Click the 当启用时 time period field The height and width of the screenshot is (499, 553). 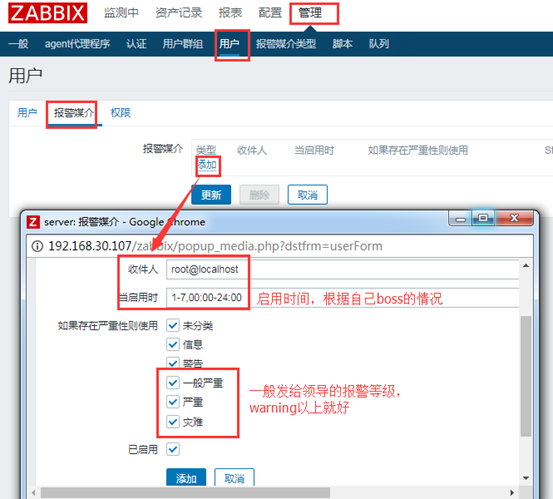pyautogui.click(x=342, y=297)
